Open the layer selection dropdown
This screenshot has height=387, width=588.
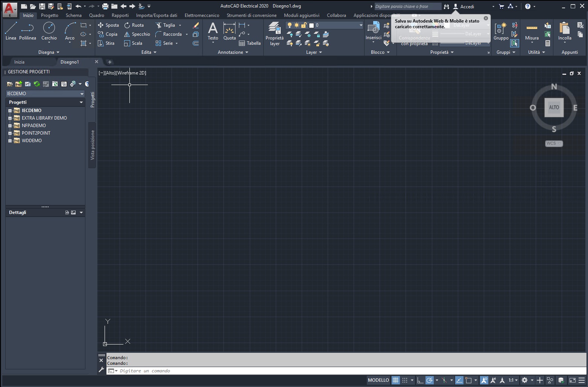[x=360, y=25]
